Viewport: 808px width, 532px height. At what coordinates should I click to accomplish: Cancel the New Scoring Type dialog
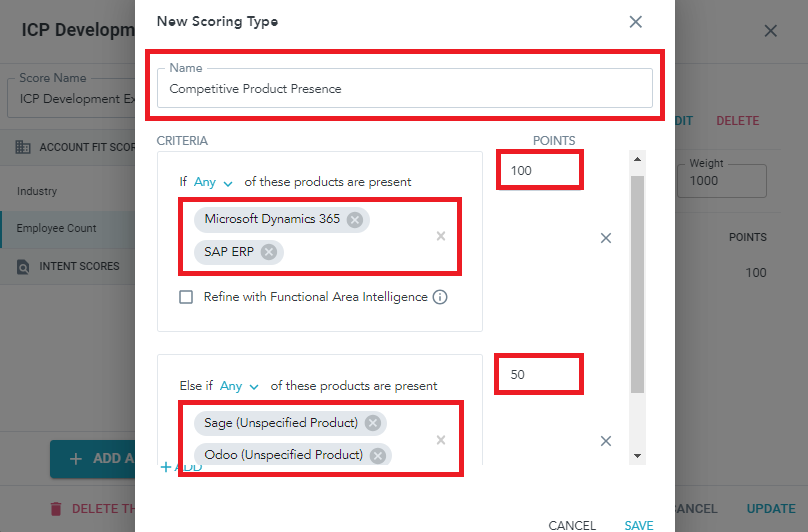[572, 525]
